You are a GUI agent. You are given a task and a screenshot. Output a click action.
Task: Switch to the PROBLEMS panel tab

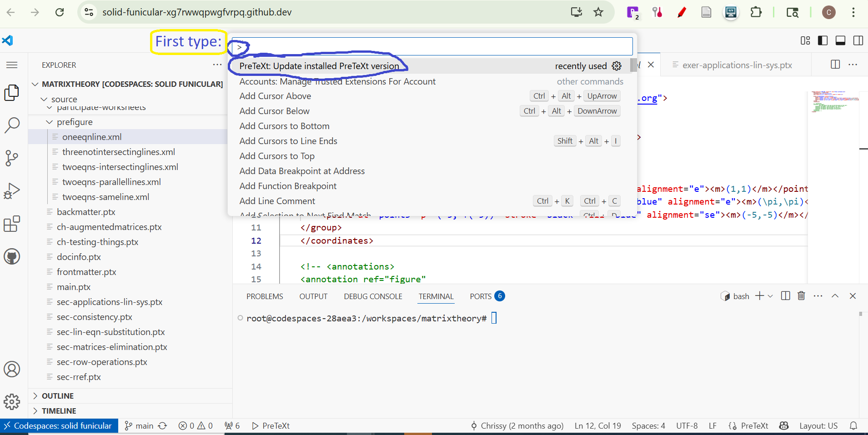(x=265, y=296)
